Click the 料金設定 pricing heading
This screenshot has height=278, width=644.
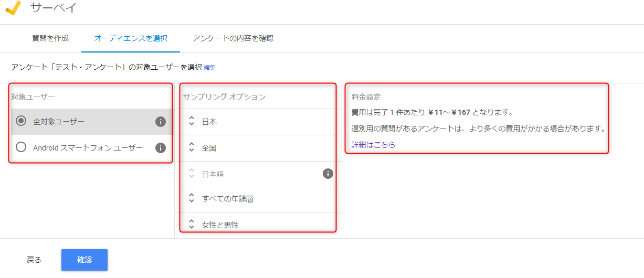366,97
